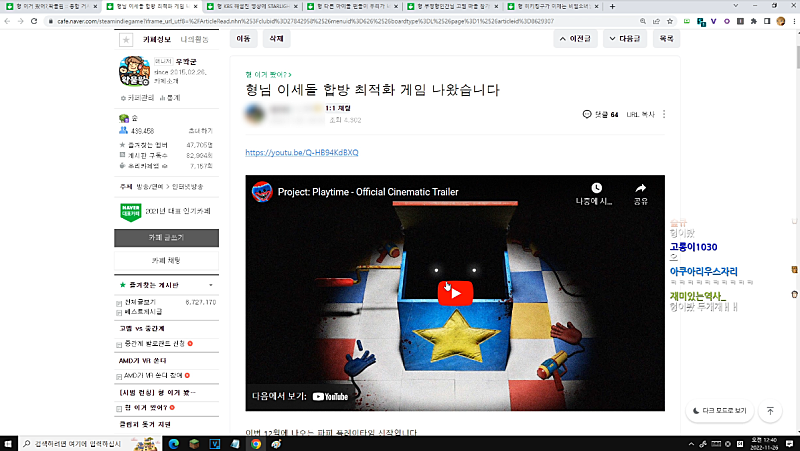Click the browser Back arrow
The image size is (800, 451).
[x=7, y=21]
